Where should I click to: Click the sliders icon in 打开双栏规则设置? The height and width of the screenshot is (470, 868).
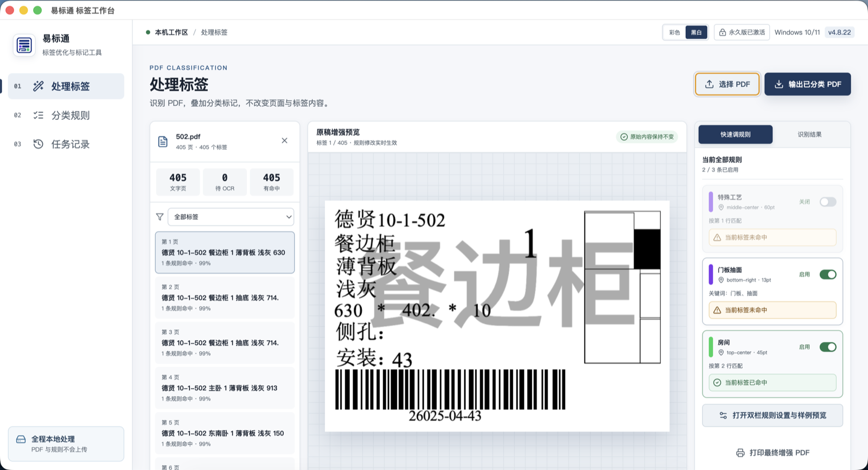[x=723, y=415]
